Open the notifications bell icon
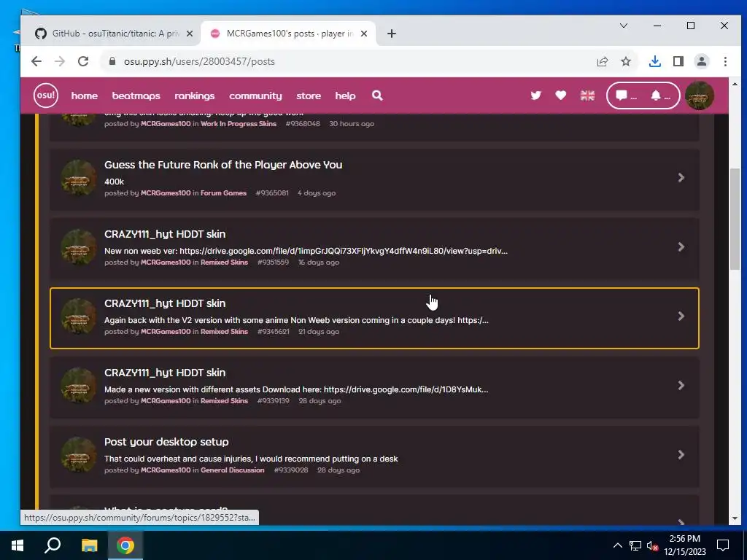Screen dimensions: 747x560 click(x=660, y=96)
